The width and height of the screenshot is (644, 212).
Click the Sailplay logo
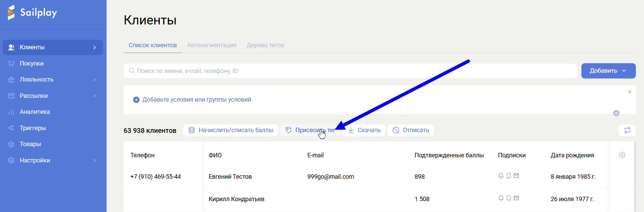(x=32, y=13)
